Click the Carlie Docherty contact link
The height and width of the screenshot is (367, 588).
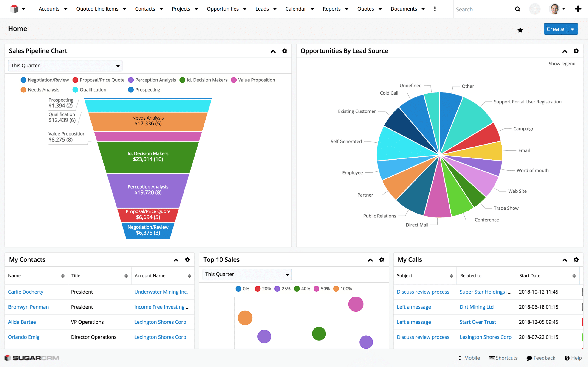[26, 291]
